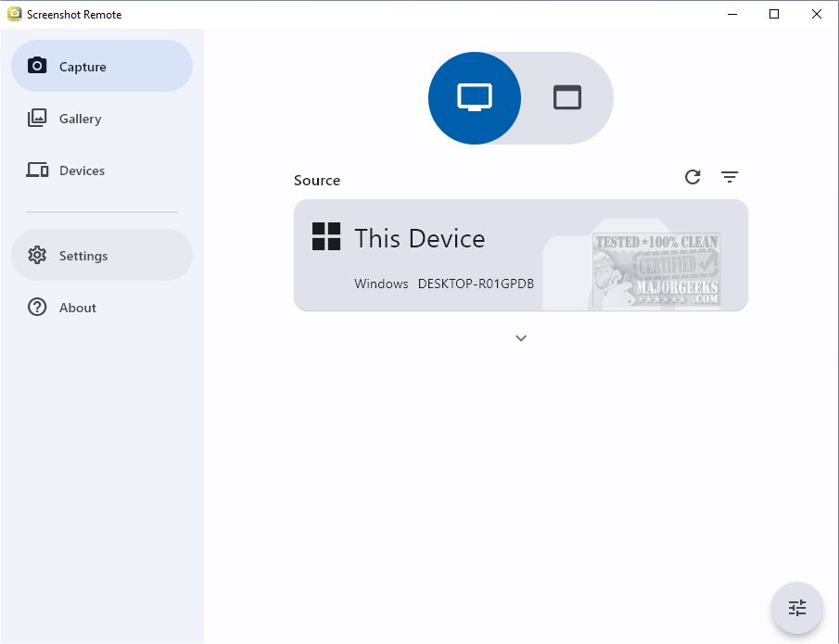This screenshot has width=839, height=644.
Task: Select full screen capture mode
Action: pos(474,97)
